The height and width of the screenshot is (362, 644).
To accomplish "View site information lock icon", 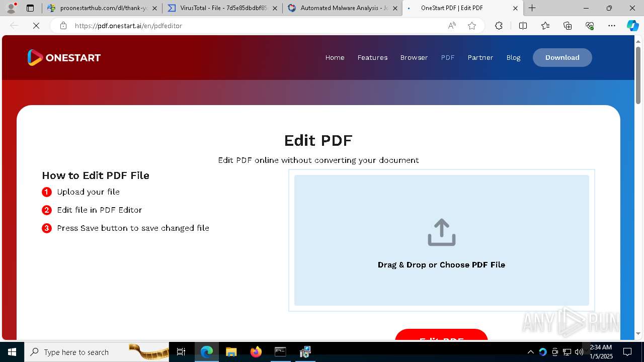I will [x=63, y=26].
